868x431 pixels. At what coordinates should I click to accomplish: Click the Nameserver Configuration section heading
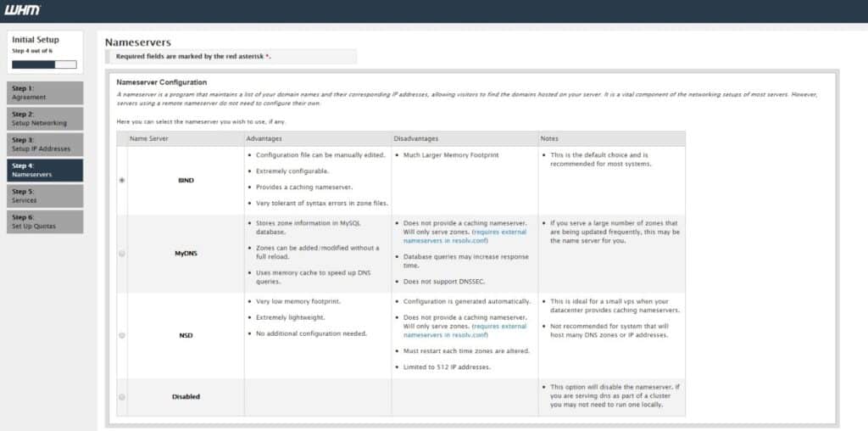(x=161, y=82)
